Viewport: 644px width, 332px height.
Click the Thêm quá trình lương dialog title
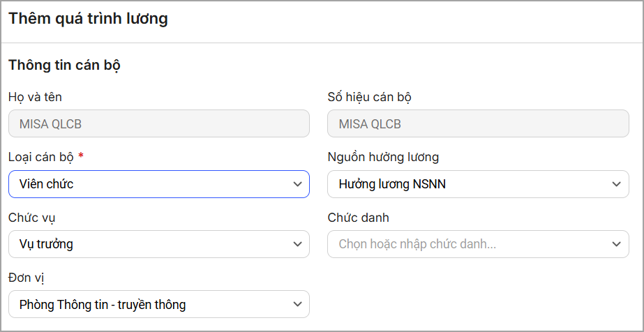[x=88, y=19]
